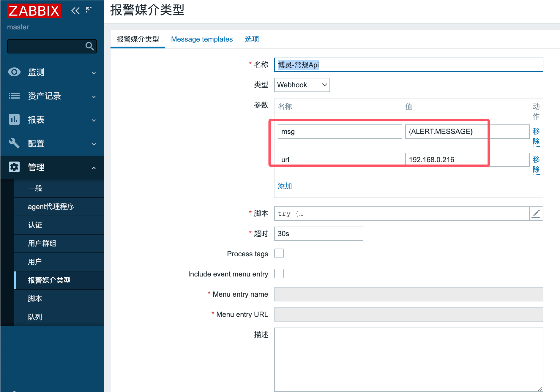Click the eye icon for 监测
Image resolution: width=560 pixels, height=392 pixels.
coord(14,72)
